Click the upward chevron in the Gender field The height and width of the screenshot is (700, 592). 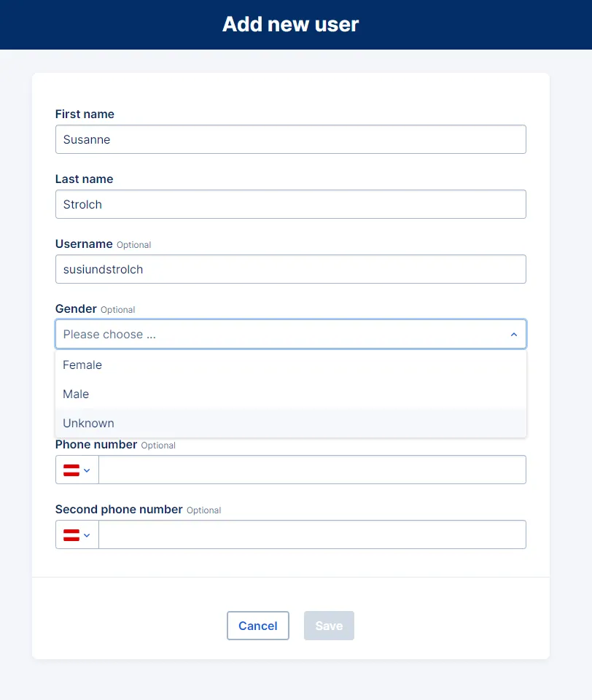pos(513,334)
